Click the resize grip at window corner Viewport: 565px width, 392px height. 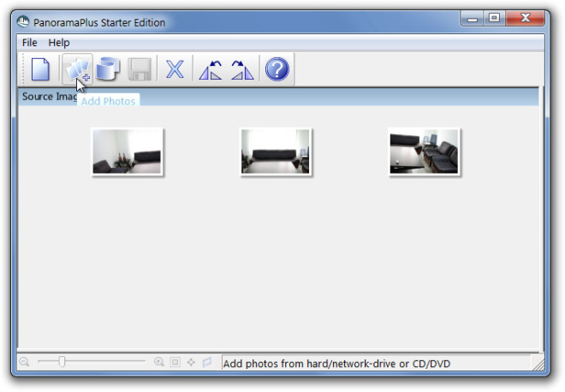538,365
